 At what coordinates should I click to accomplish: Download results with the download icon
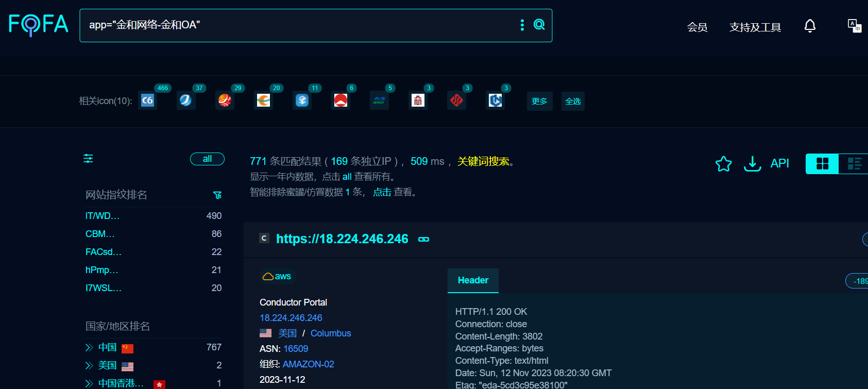pos(753,164)
